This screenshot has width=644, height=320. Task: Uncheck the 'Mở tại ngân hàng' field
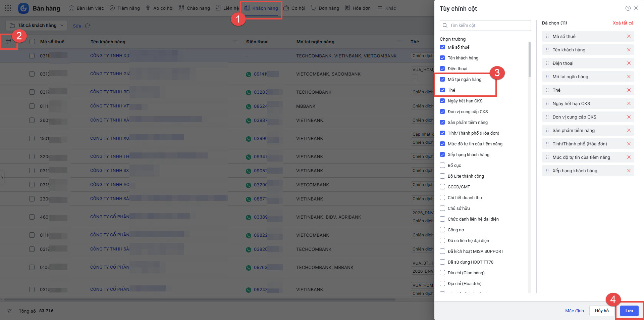(x=442, y=79)
